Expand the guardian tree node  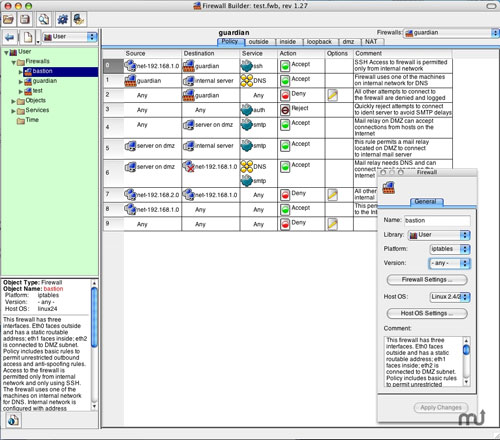(20, 81)
